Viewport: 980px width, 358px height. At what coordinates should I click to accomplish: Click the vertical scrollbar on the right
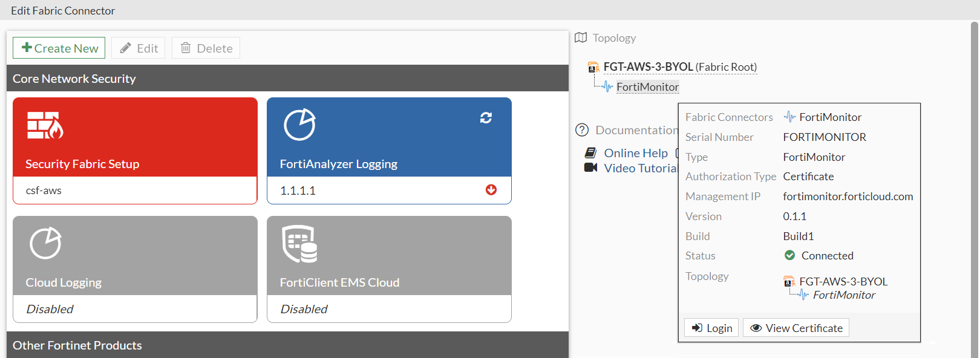point(974,181)
